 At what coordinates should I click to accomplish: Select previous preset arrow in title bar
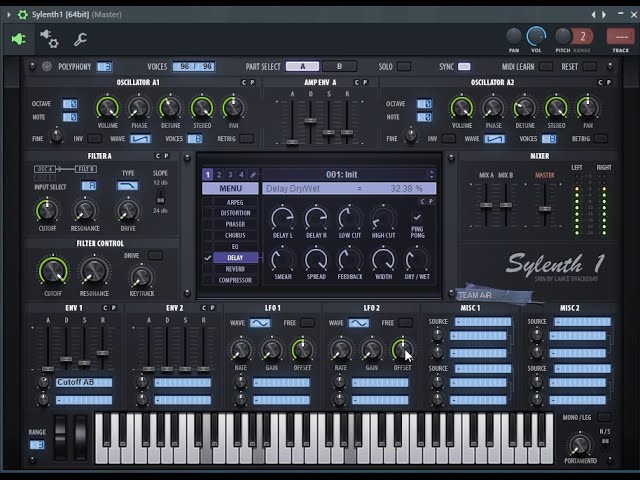click(x=593, y=15)
